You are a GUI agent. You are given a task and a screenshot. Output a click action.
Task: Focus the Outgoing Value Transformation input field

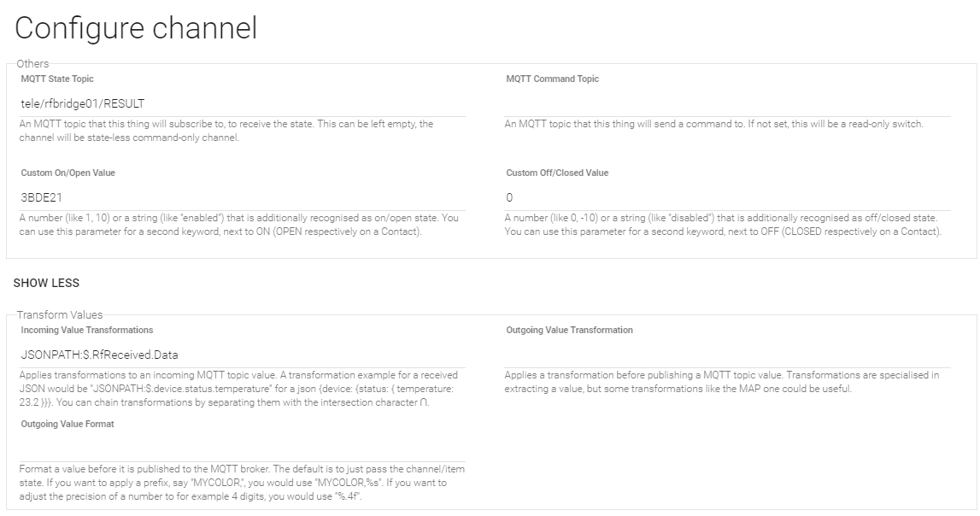click(726, 355)
